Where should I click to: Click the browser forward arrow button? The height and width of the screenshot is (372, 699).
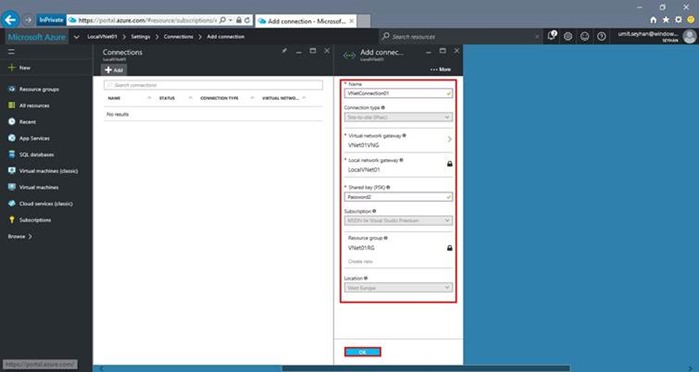(28, 20)
